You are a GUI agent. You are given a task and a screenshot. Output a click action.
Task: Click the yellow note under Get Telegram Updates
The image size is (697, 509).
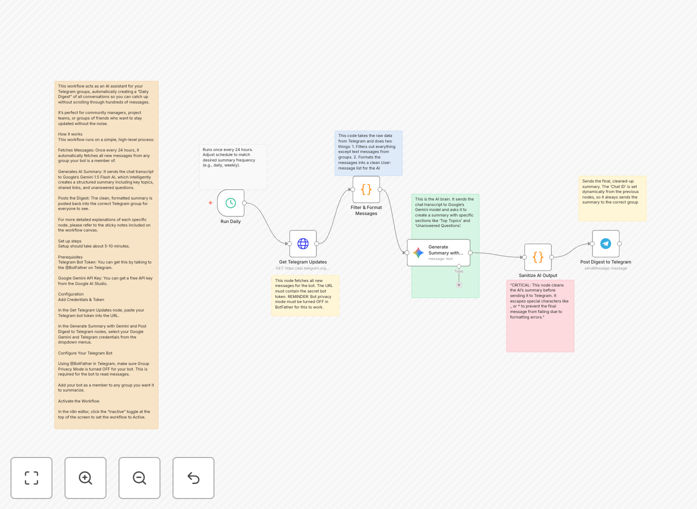[x=305, y=295]
